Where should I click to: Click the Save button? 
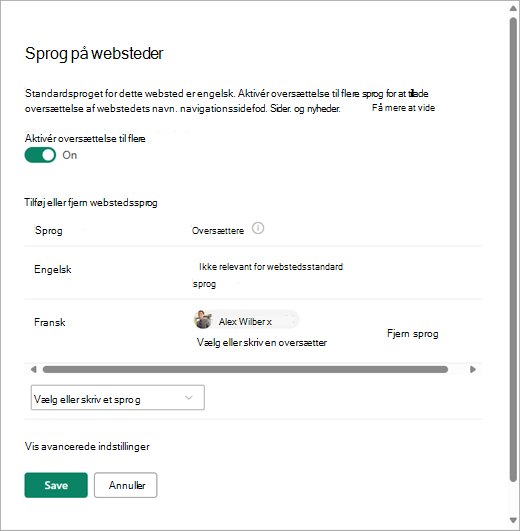56,485
